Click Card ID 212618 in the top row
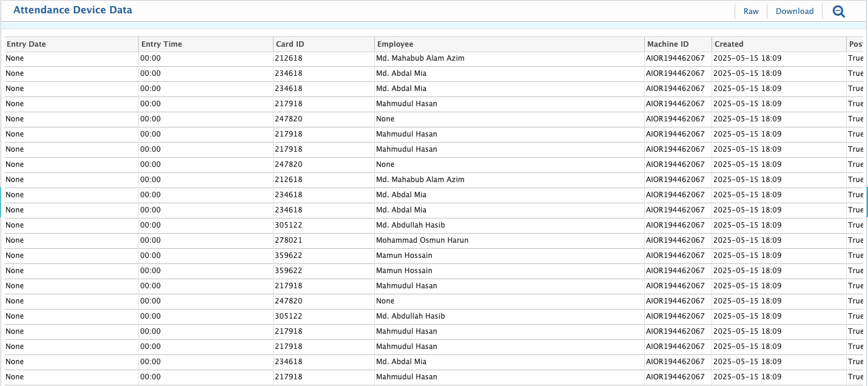Screen dimensions: 868x386 coord(289,58)
